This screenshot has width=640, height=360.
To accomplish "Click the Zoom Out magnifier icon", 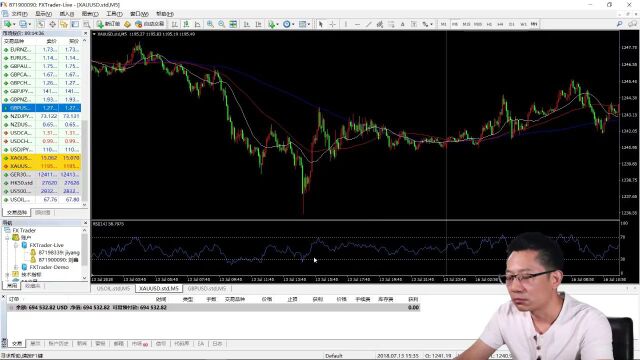I will click(221, 24).
